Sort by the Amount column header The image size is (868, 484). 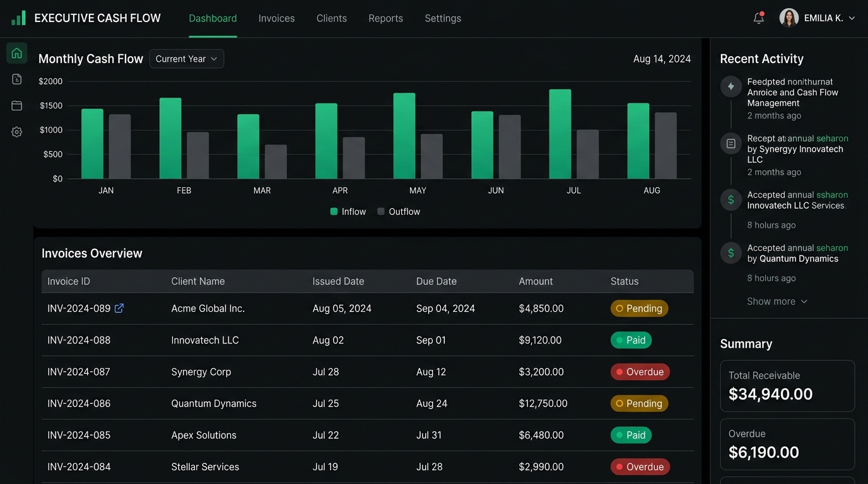(536, 281)
